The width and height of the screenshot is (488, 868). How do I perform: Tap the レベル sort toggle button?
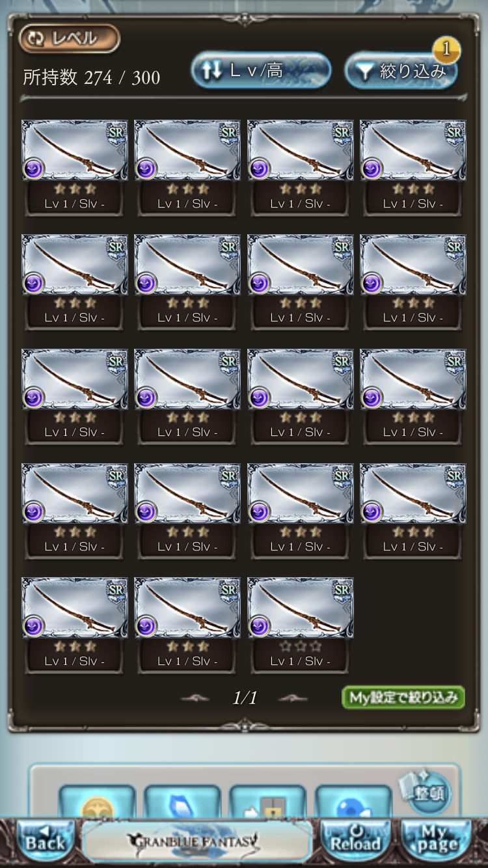point(70,38)
